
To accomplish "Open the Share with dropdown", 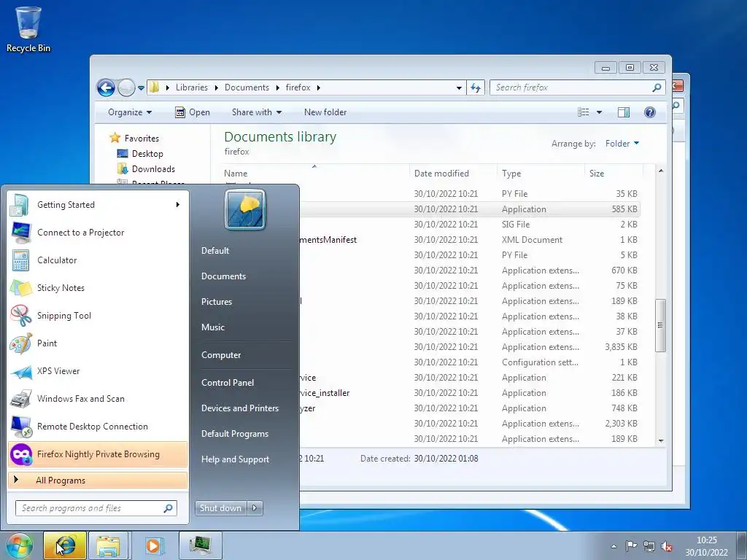I will [256, 112].
